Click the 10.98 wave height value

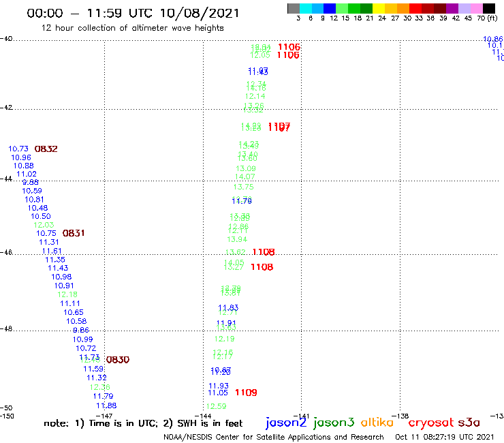coord(61,277)
